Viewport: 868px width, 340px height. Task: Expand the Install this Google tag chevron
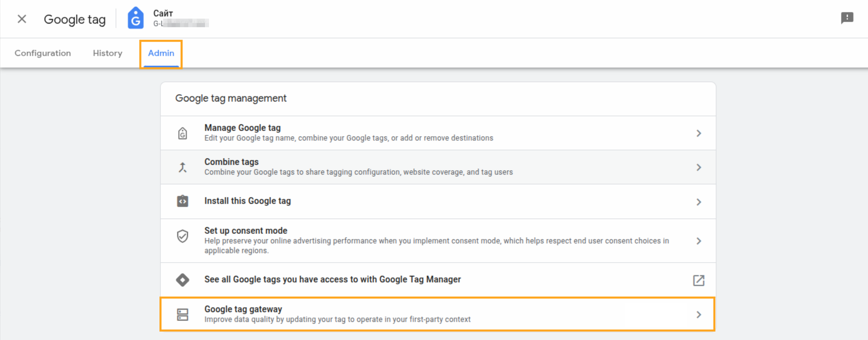click(x=698, y=202)
